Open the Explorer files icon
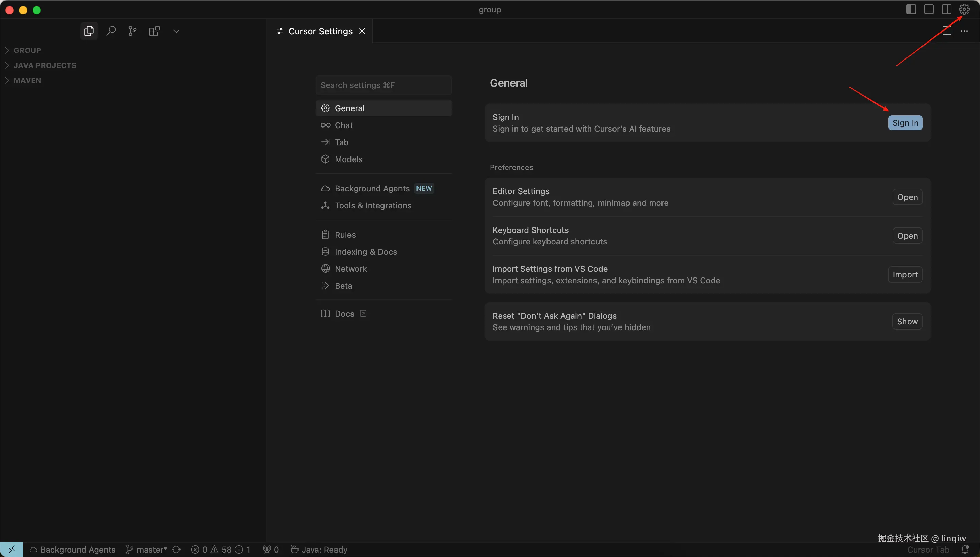 (x=89, y=31)
